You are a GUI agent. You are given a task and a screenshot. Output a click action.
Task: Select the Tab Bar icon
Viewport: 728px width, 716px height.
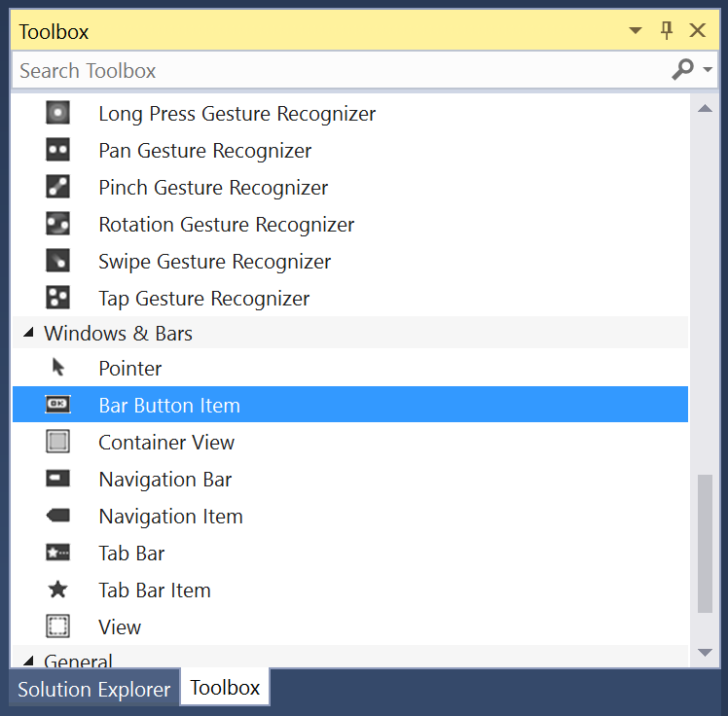(57, 553)
